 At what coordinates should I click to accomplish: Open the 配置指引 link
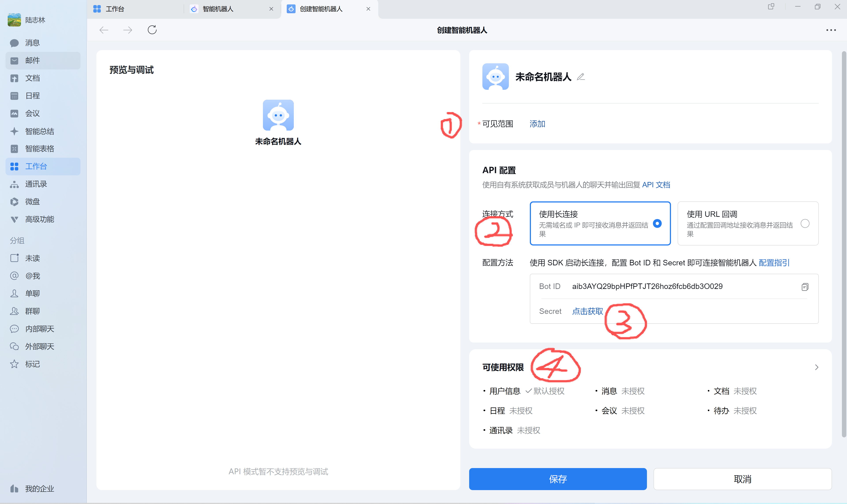[x=774, y=262]
